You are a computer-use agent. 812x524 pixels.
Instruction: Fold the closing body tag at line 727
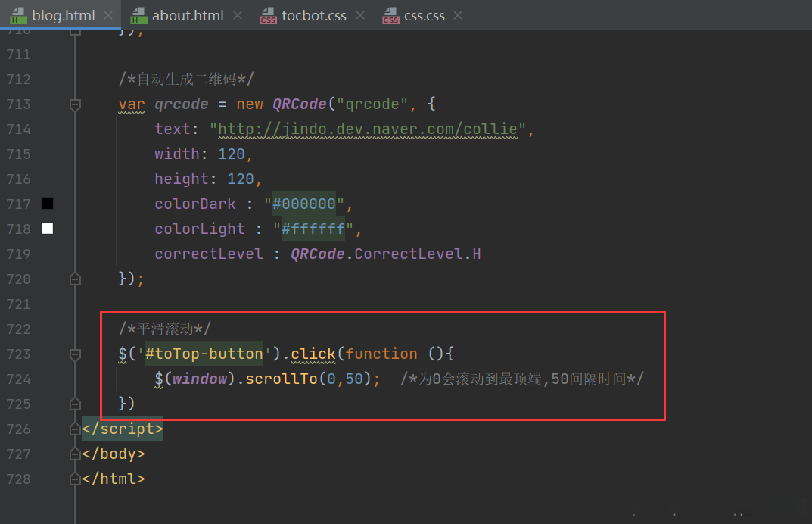point(75,454)
